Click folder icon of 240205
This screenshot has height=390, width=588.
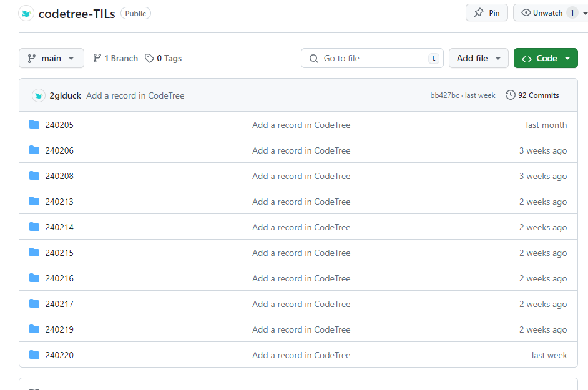click(34, 125)
